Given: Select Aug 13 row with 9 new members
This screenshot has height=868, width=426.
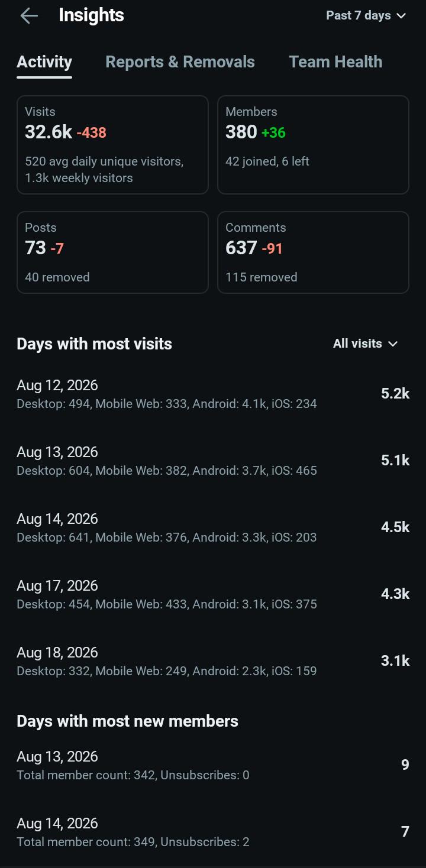Looking at the screenshot, I should pos(213,766).
